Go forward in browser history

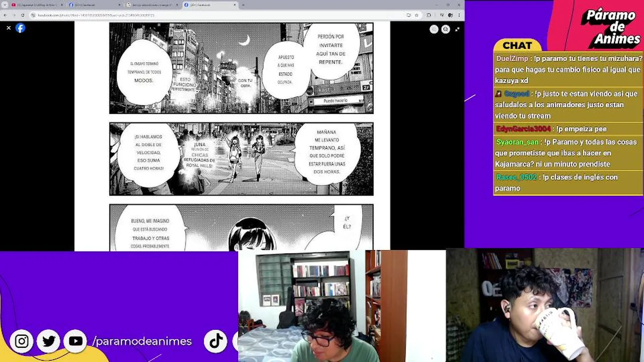tap(14, 15)
